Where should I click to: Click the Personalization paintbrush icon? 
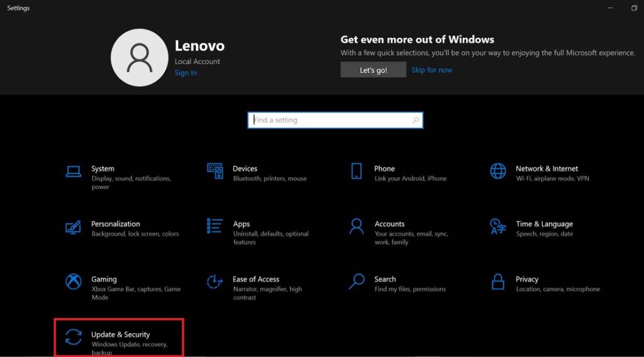point(74,227)
